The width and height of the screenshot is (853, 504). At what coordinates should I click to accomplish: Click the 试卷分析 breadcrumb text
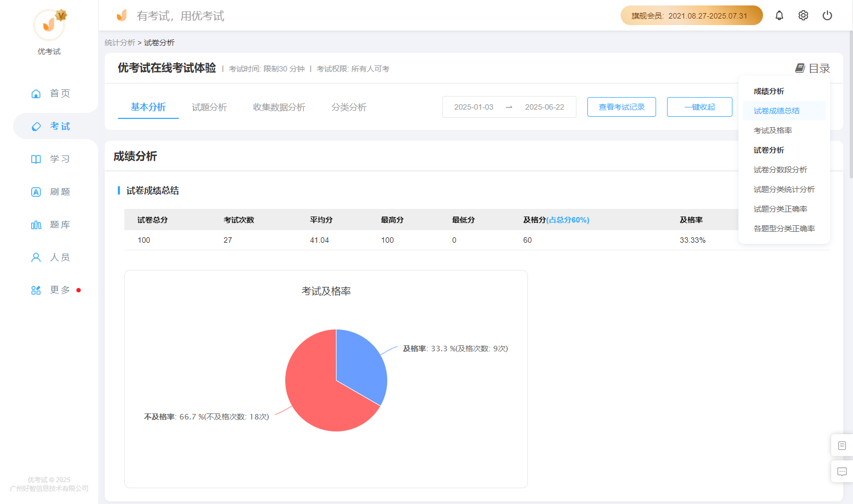159,43
